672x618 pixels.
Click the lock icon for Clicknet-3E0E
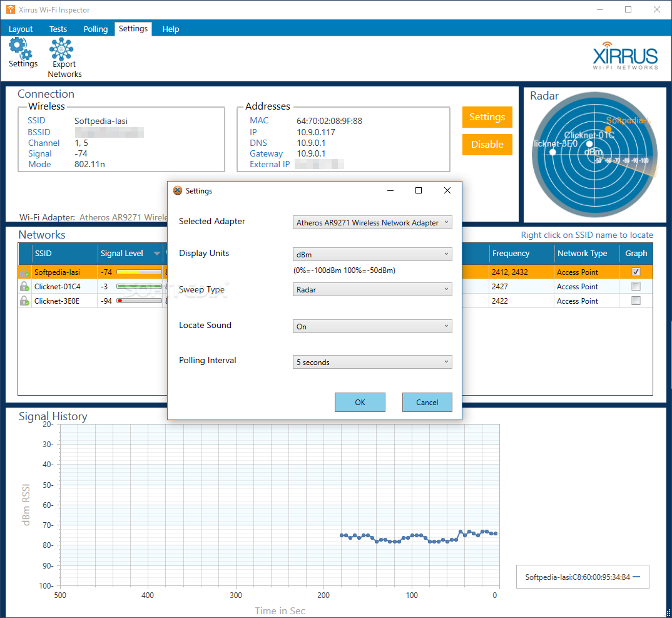click(x=24, y=301)
